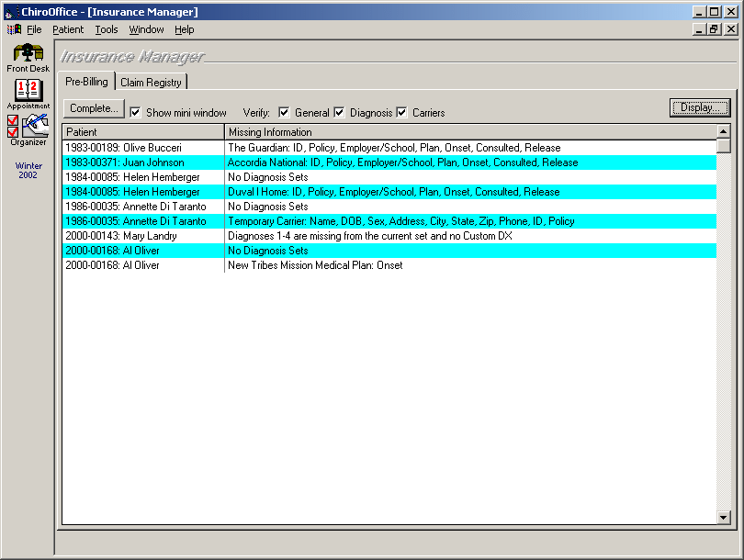
Task: Toggle Show mini window checkbox
Action: tap(135, 112)
